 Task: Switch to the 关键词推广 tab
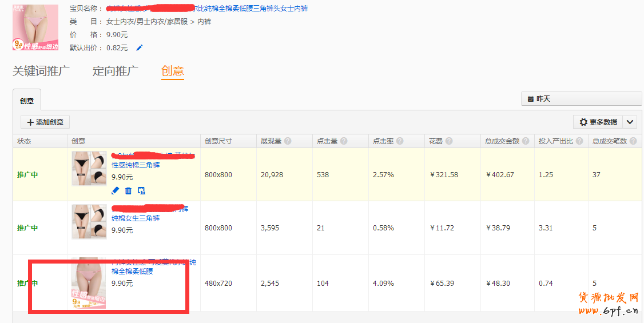[x=41, y=71]
